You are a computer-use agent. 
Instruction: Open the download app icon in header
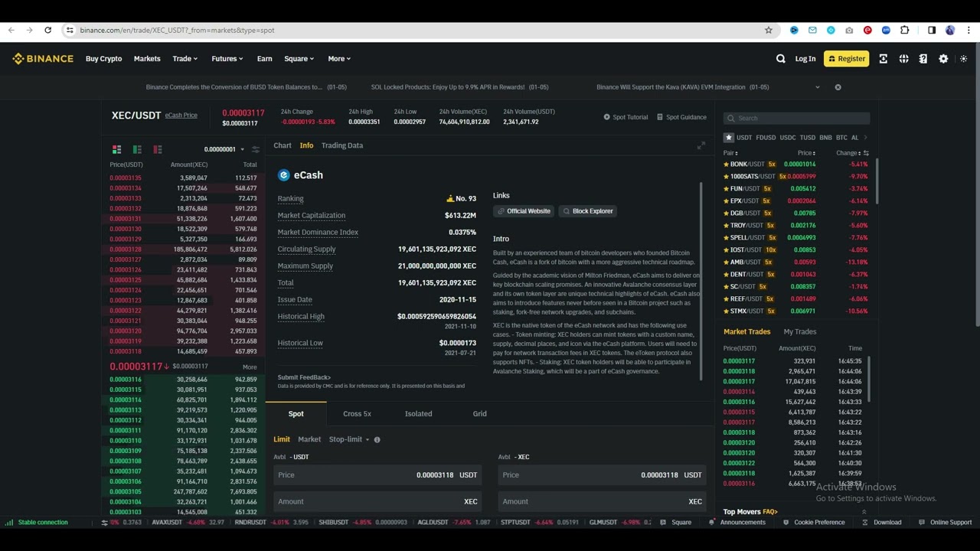884,59
